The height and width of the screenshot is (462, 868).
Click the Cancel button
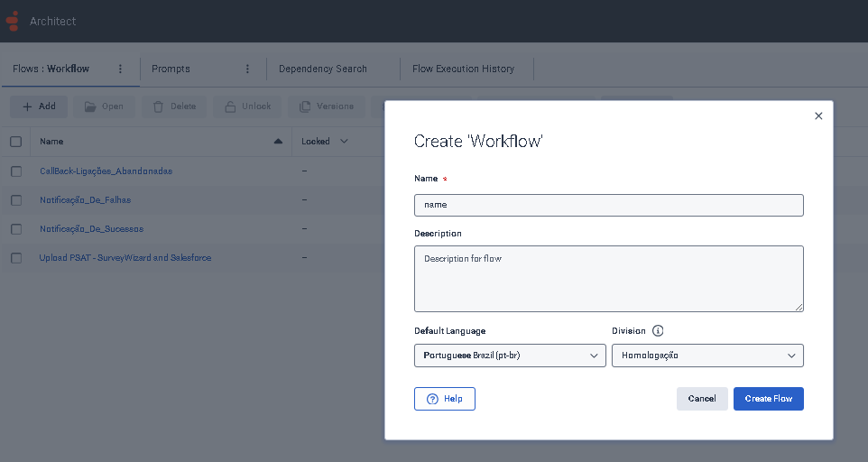701,399
